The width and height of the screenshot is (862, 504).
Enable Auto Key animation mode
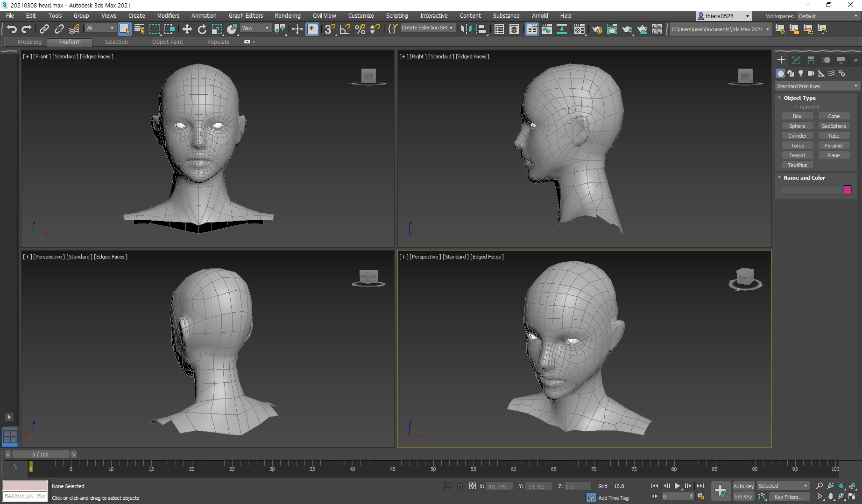pos(743,486)
